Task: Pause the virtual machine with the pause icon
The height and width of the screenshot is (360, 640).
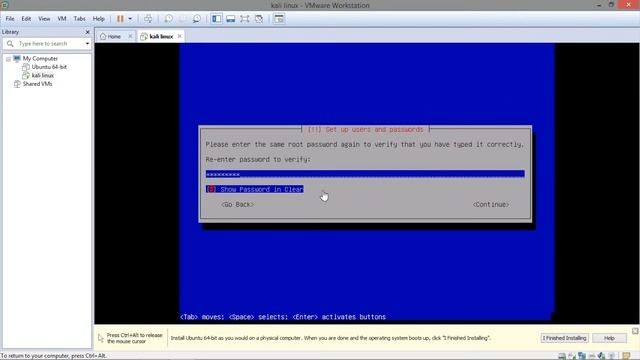Action: [120, 19]
